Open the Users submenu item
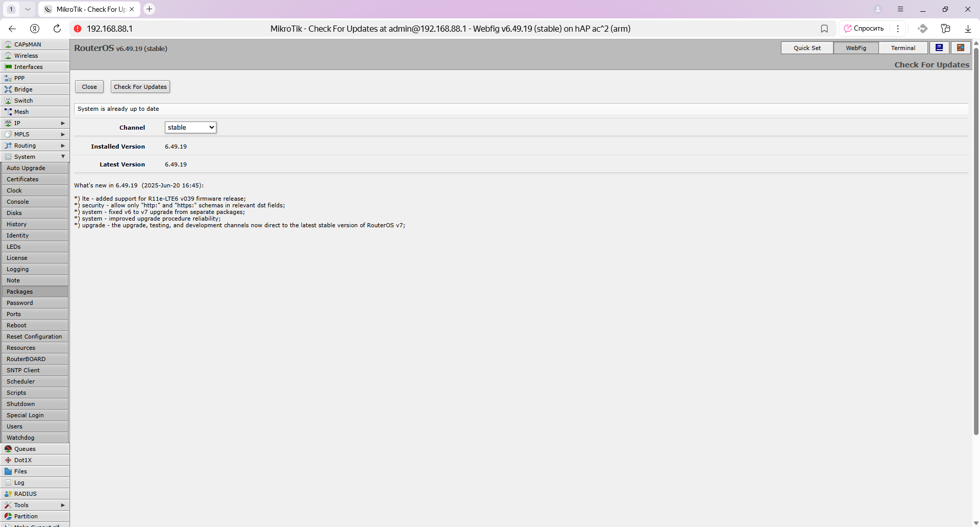The width and height of the screenshot is (980, 527). [x=35, y=426]
